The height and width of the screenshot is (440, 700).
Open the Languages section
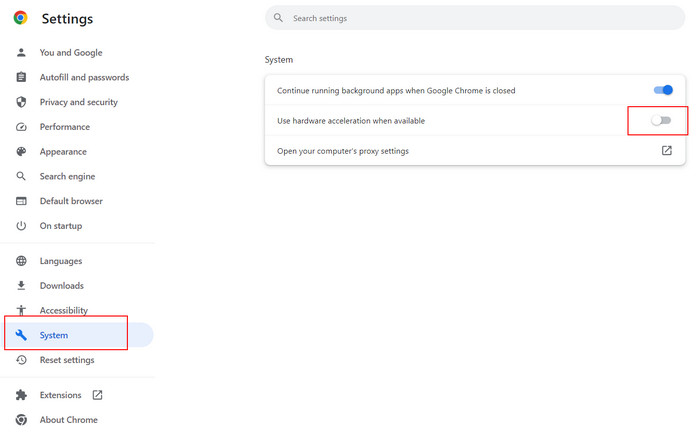61,261
